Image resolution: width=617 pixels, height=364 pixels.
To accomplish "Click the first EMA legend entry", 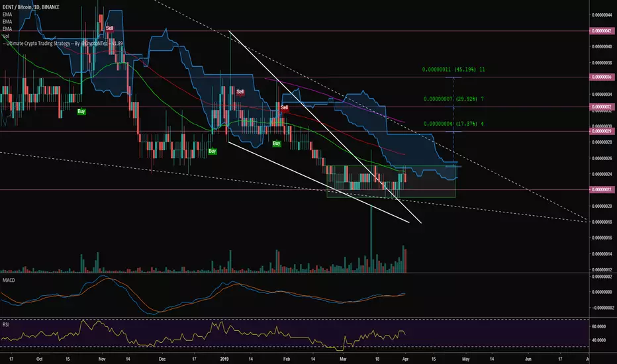I will point(7,15).
